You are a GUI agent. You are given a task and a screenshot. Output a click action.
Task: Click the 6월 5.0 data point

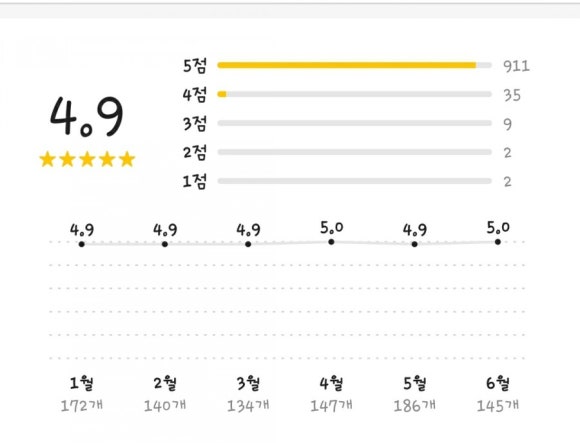coord(498,242)
